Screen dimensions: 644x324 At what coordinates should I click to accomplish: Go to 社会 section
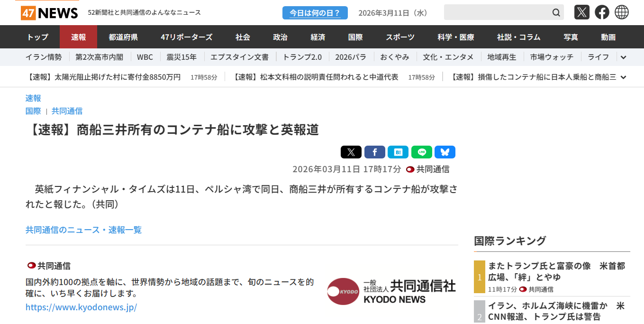[243, 37]
